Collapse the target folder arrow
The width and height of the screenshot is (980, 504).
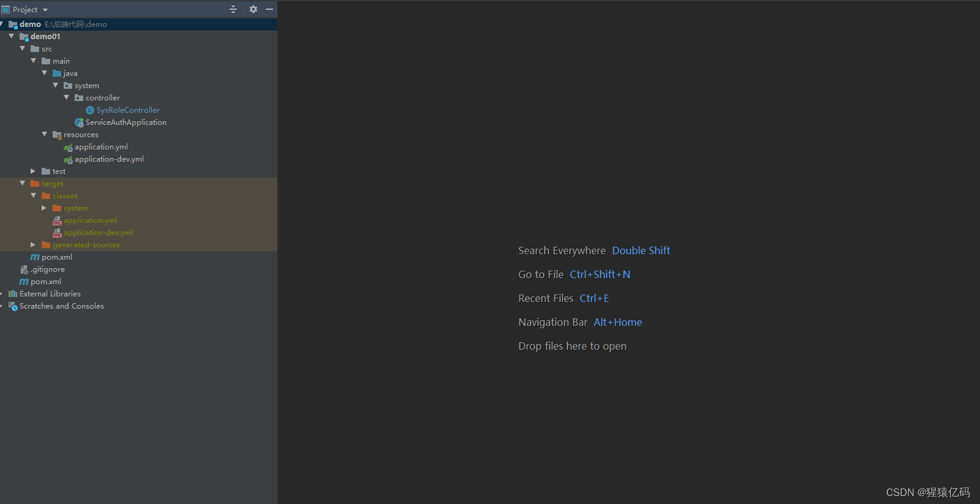[x=23, y=183]
